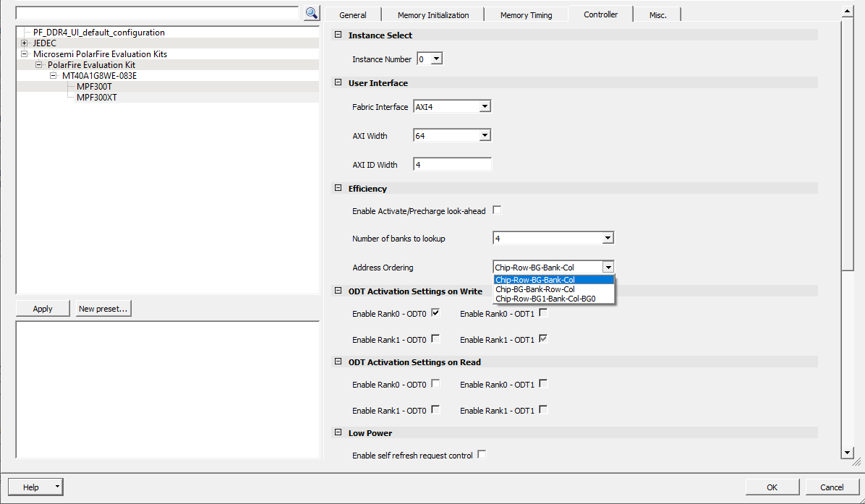Image resolution: width=865 pixels, height=504 pixels.
Task: Click the AXI ID Width input field
Action: click(x=452, y=165)
